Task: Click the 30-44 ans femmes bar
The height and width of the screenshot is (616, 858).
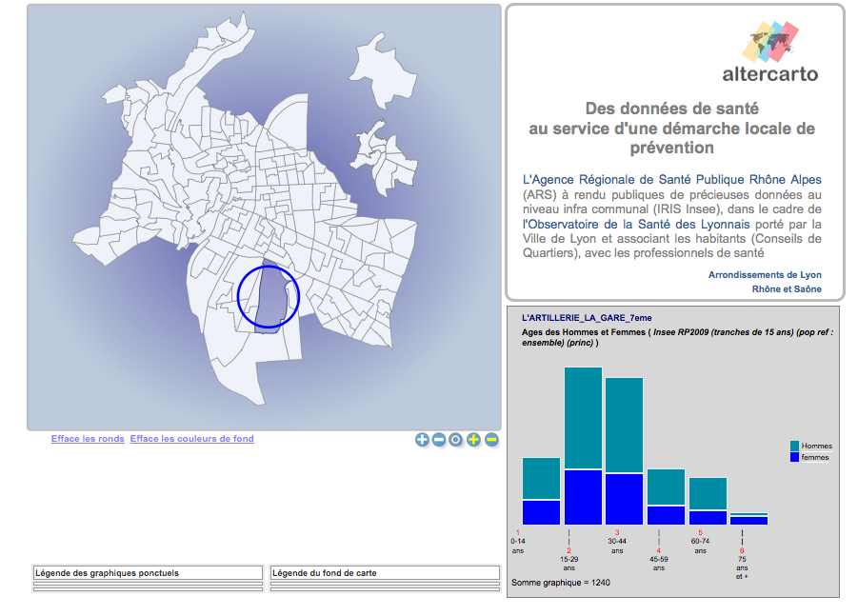Action: point(624,498)
